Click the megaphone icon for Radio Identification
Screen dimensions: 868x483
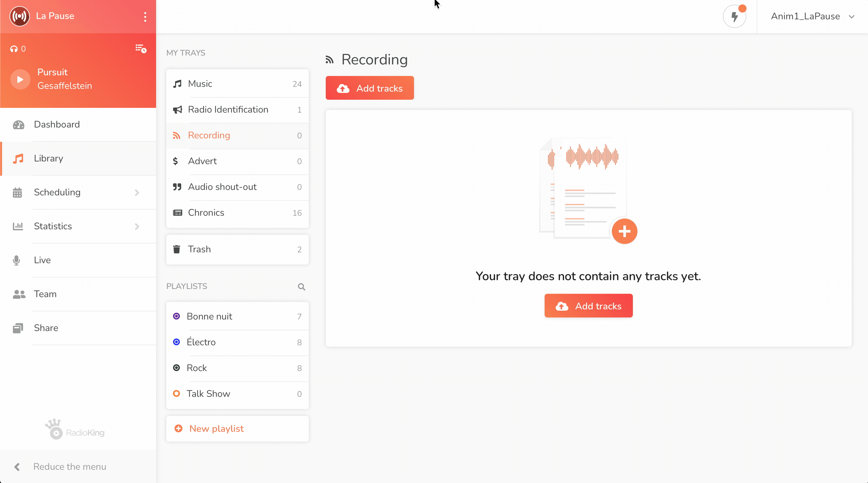click(x=177, y=110)
